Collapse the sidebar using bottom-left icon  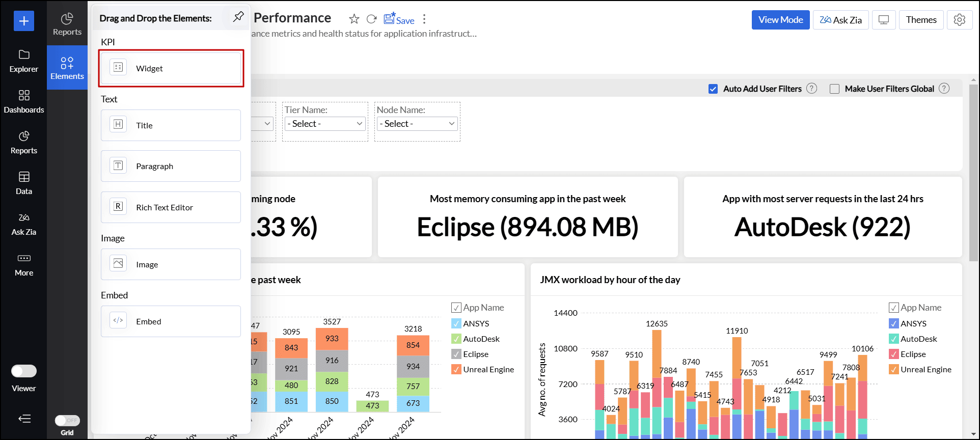(24, 419)
